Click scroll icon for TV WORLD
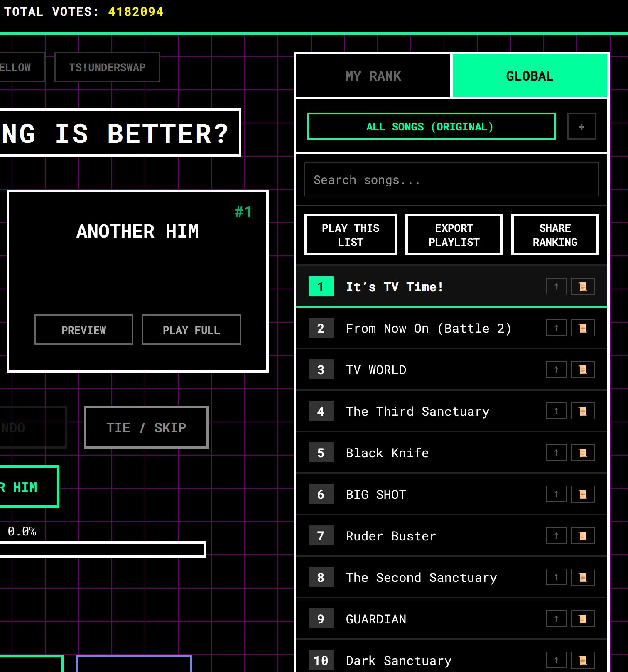 point(583,370)
